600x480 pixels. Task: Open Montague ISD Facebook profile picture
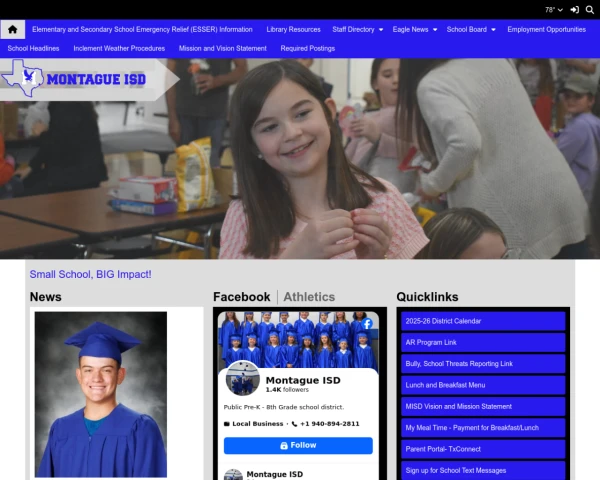click(x=243, y=378)
